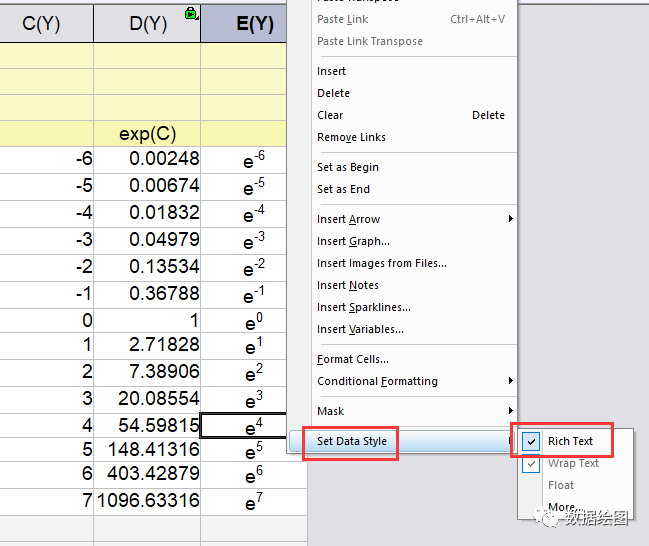Choose Set as End

pyautogui.click(x=414, y=189)
